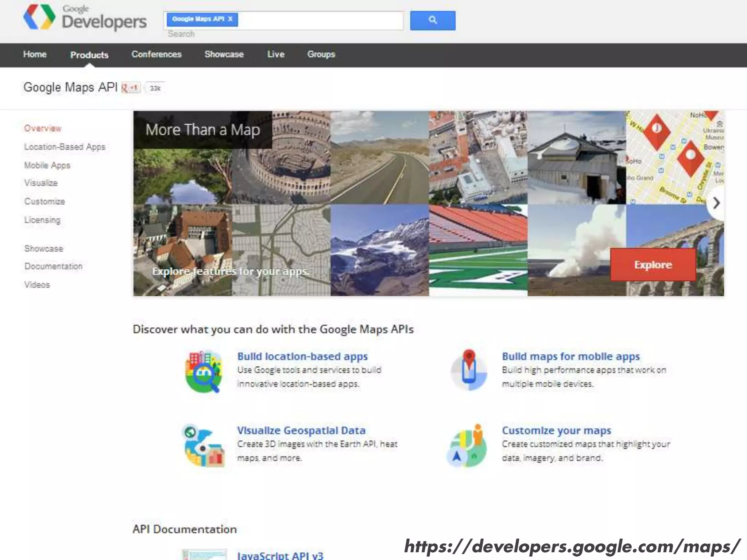Open Location-Based Apps in sidebar
Image resolution: width=747 pixels, height=560 pixels.
[65, 147]
